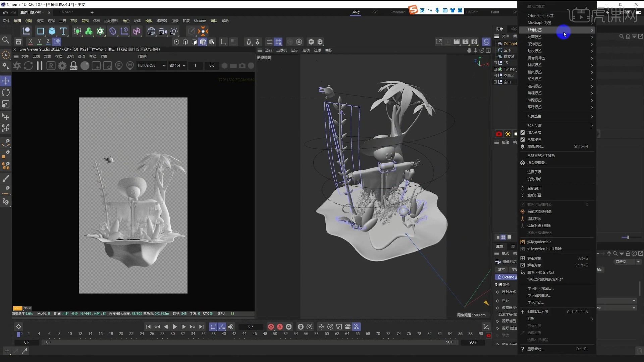Select the Move tool in the left toolbar
Screen dimensions: 644x362
tap(5, 80)
